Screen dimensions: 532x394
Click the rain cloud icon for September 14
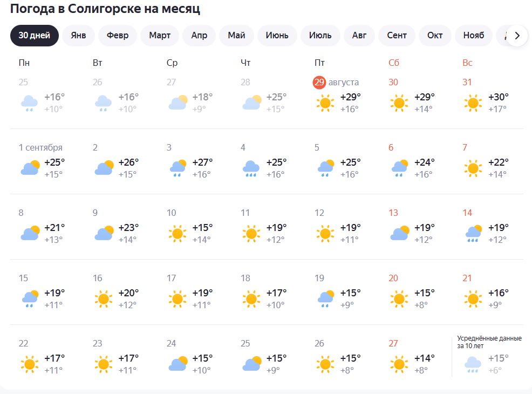tap(474, 233)
